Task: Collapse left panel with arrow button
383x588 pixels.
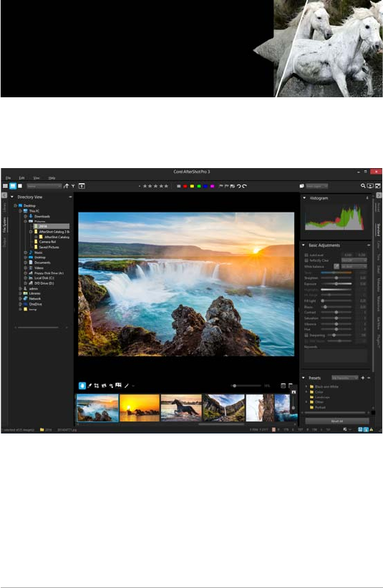Action: 4,195
